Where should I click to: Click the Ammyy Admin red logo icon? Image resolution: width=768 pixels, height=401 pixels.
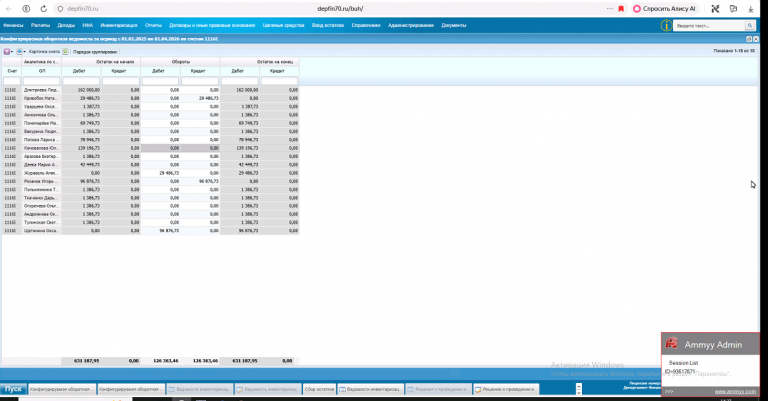tap(672, 344)
